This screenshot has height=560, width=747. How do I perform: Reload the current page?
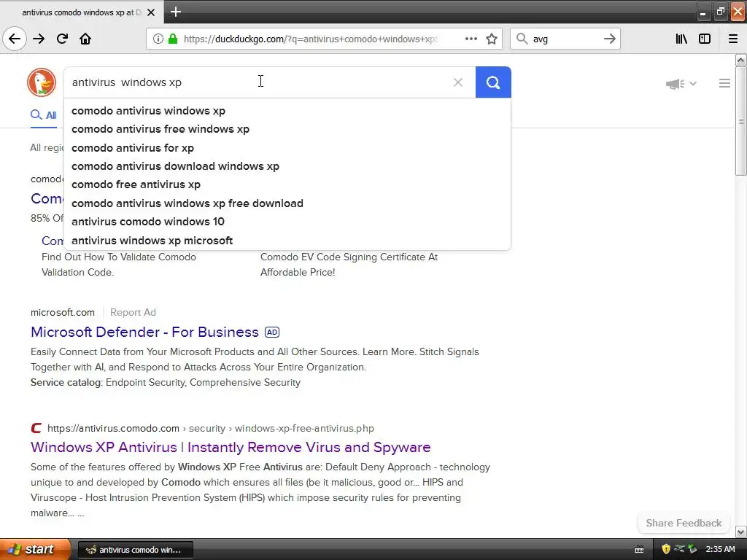pyautogui.click(x=62, y=39)
